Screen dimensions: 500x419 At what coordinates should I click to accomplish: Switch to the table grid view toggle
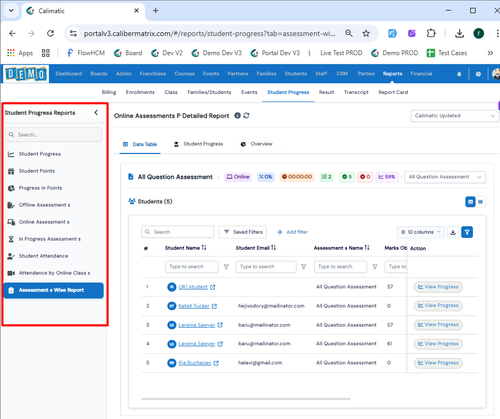pyautogui.click(x=470, y=202)
